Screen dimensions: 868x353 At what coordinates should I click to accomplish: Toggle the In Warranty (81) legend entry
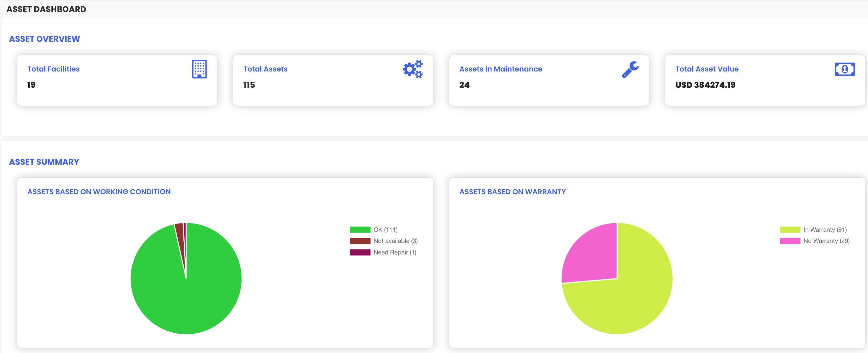(825, 230)
